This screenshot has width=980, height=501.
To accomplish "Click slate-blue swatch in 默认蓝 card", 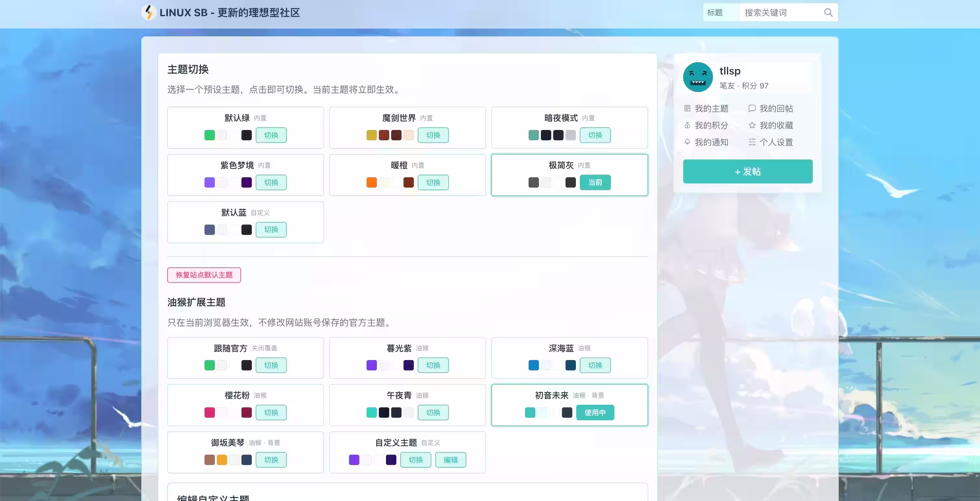I will 209,229.
